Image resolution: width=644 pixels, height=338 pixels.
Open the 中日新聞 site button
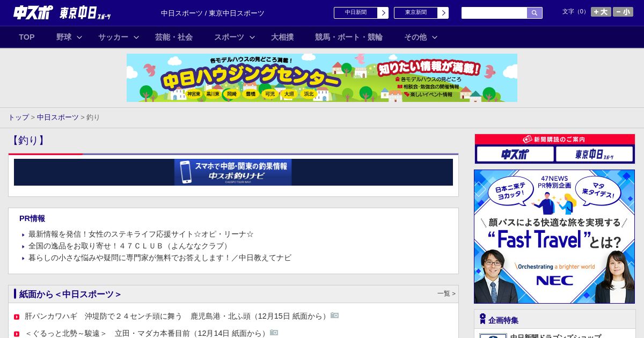(x=356, y=13)
